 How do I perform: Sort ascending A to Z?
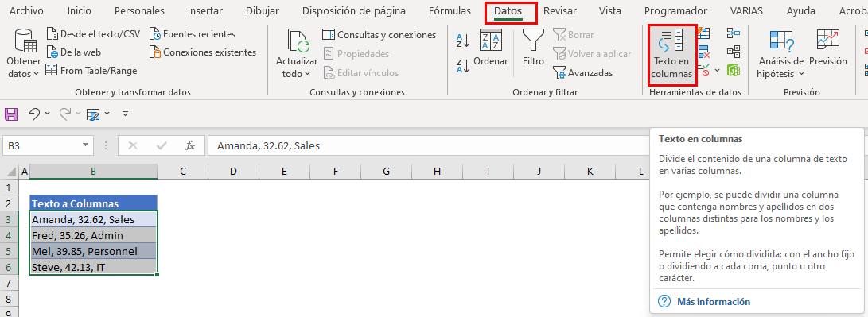click(x=463, y=41)
